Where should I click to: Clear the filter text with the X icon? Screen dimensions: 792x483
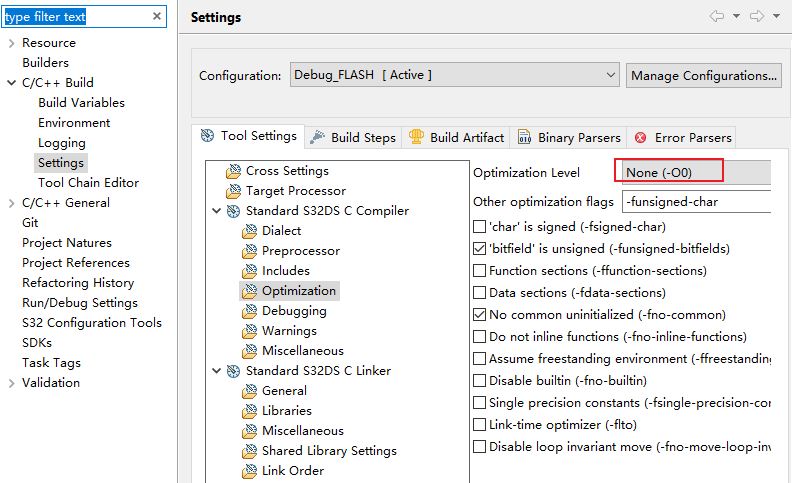click(x=157, y=16)
